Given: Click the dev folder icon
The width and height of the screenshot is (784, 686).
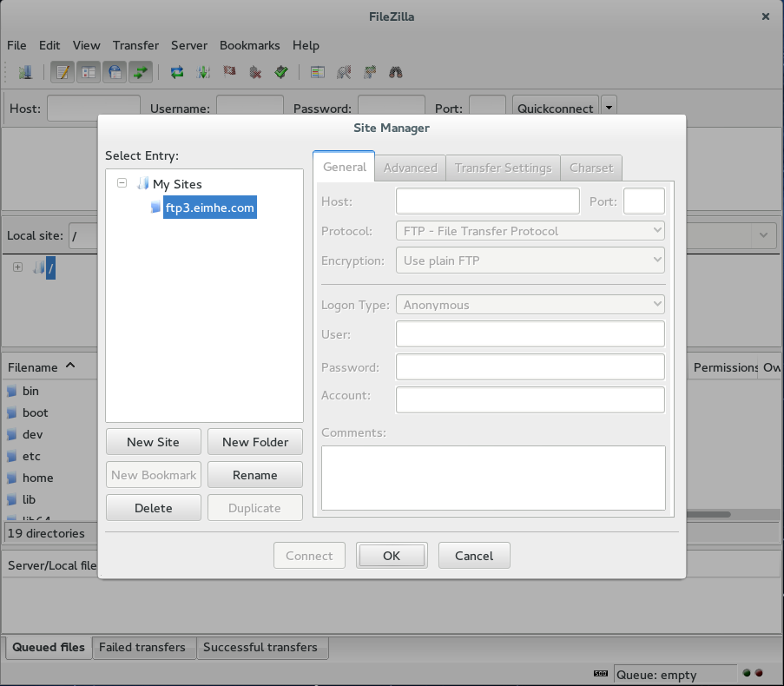Looking at the screenshot, I should pos(12,434).
